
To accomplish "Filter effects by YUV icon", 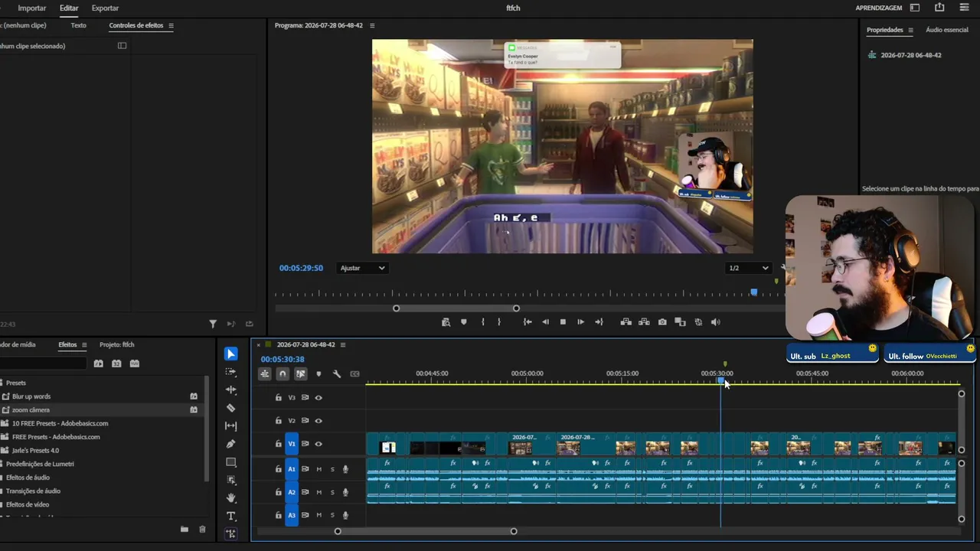I will (135, 364).
